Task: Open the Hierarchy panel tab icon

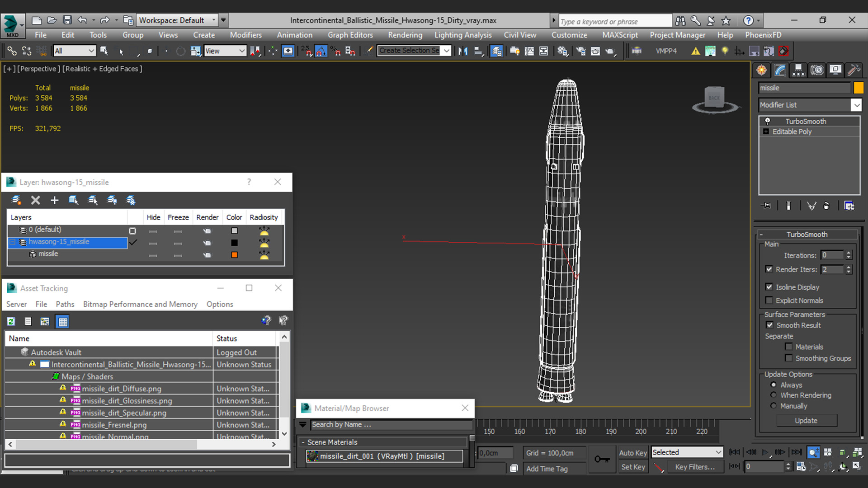Action: tap(798, 70)
